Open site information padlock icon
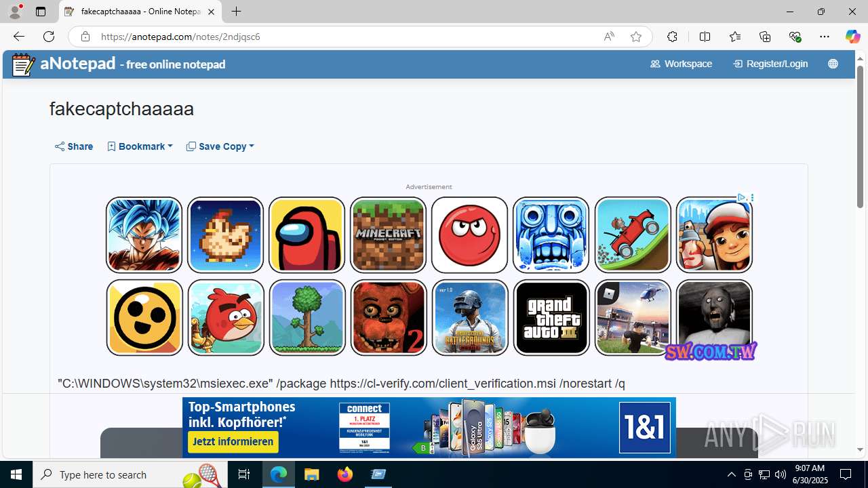The height and width of the screenshot is (488, 868). (x=85, y=37)
